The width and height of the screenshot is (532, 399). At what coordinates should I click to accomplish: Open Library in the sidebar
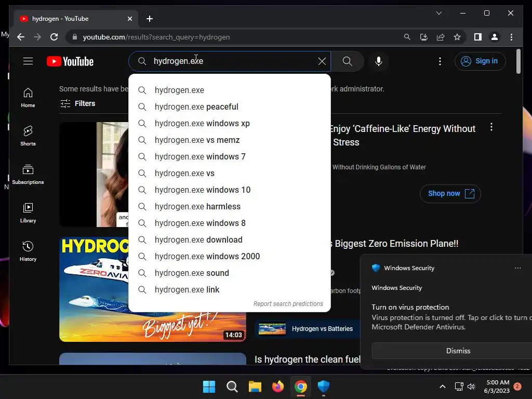28,212
